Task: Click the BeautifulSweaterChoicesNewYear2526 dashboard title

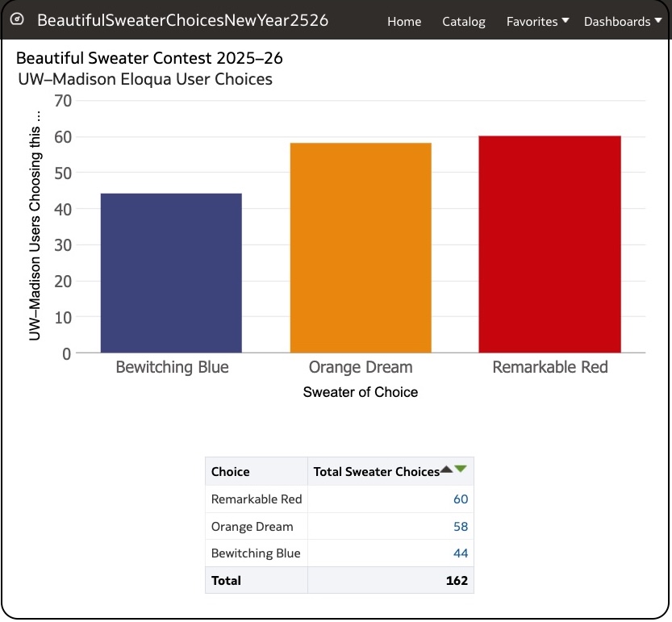Action: point(183,20)
